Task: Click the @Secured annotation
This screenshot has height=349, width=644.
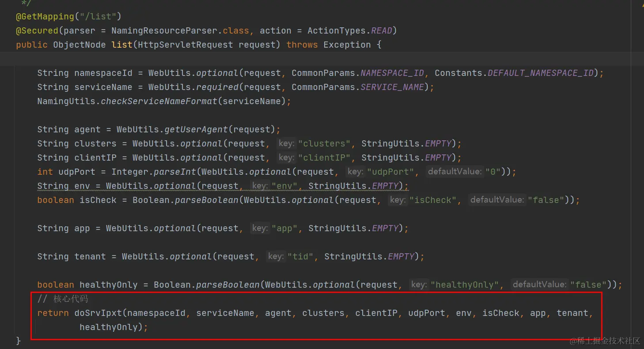Action: (37, 30)
